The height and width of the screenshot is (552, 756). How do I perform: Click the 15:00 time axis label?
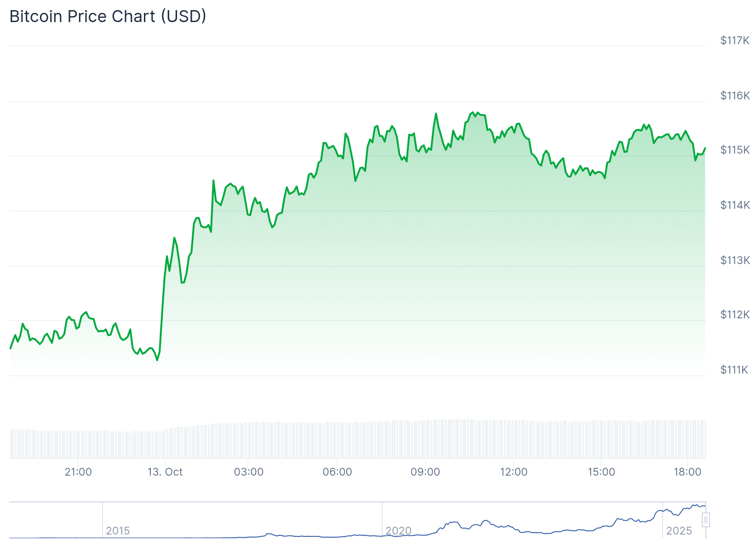click(601, 472)
